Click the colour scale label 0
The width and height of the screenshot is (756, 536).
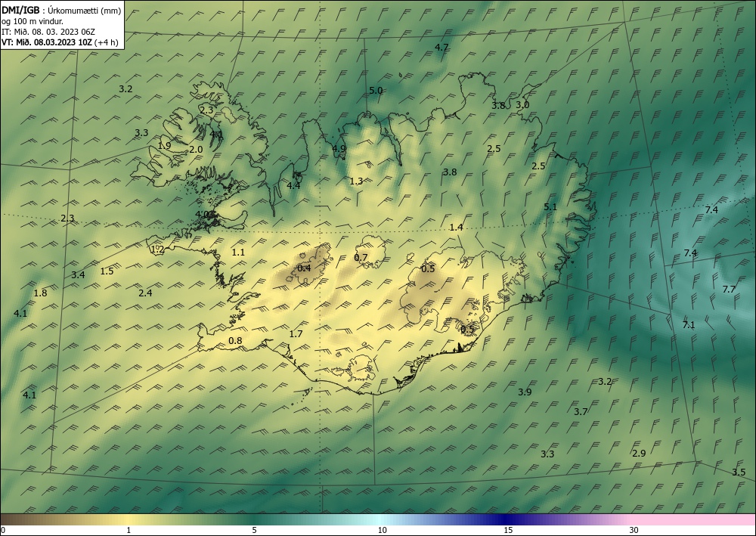coord(3,530)
